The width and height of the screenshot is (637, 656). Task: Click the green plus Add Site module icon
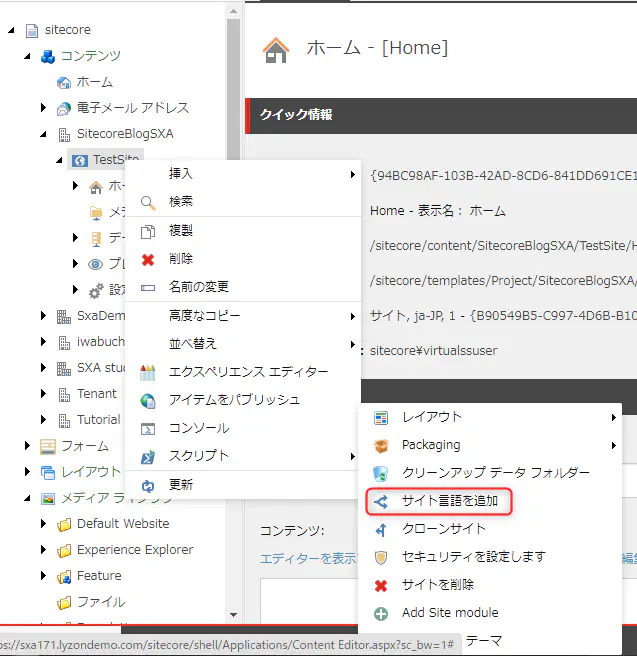tap(381, 614)
